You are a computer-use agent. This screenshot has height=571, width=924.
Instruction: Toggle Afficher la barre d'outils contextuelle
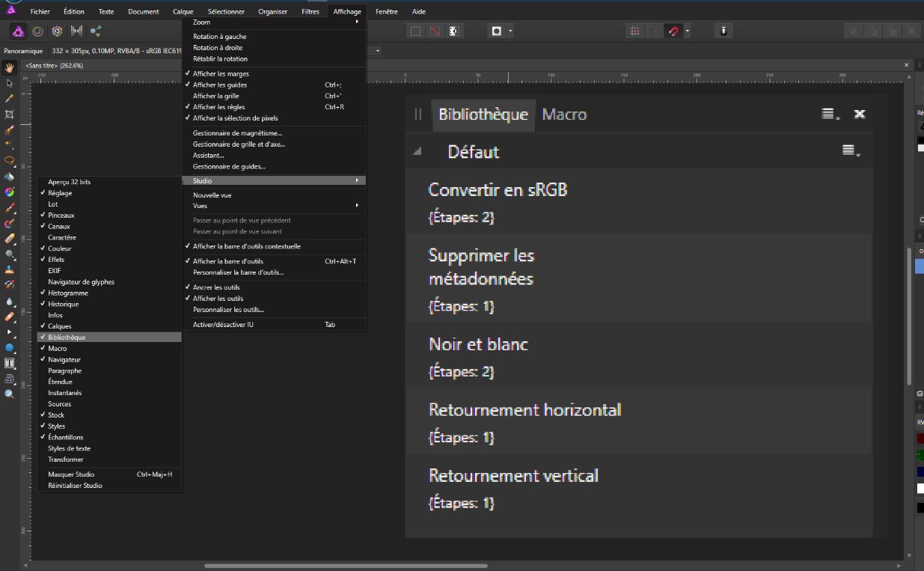coord(274,246)
